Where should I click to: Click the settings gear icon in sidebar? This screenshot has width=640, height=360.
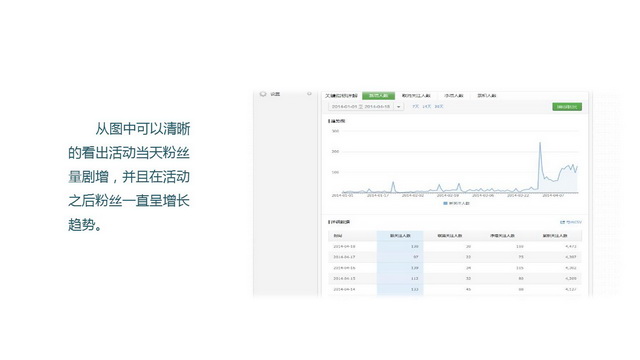[263, 94]
